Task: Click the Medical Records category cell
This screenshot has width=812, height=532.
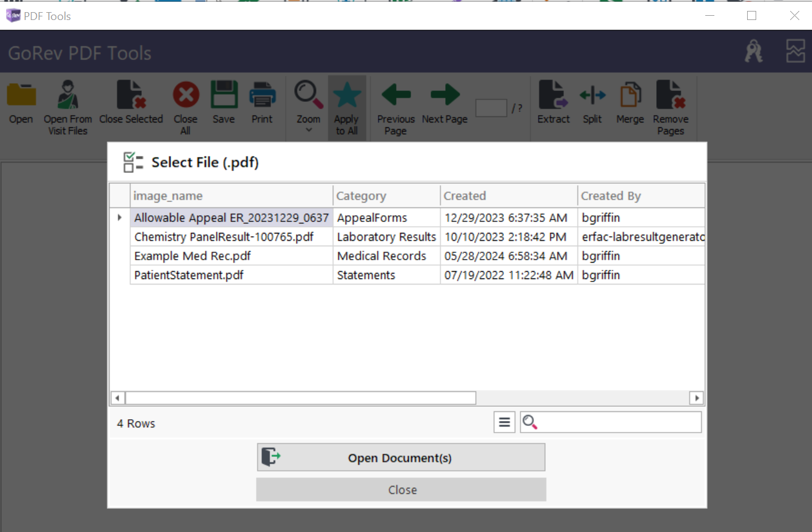Action: click(x=386, y=256)
